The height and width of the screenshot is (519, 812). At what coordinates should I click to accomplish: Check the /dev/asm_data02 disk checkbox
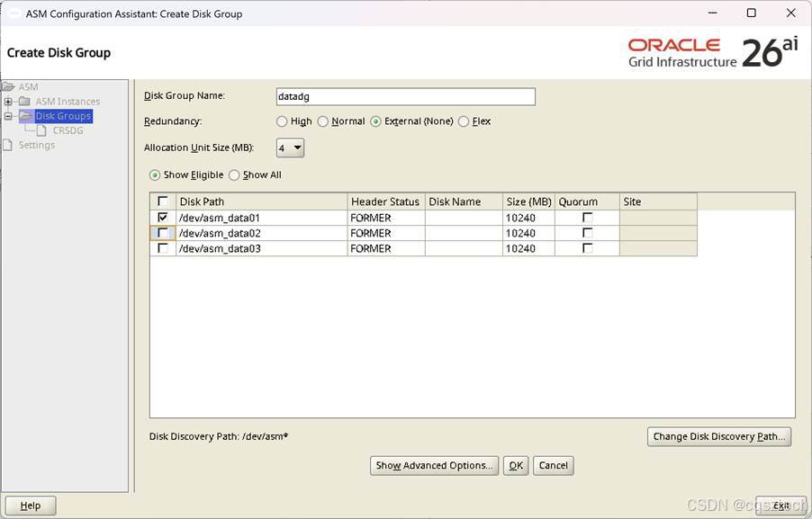(163, 233)
